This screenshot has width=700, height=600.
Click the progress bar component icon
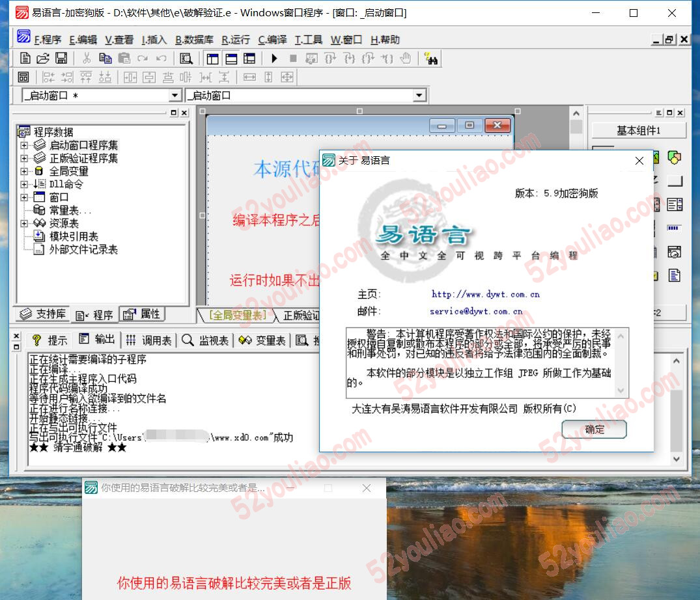[674, 228]
